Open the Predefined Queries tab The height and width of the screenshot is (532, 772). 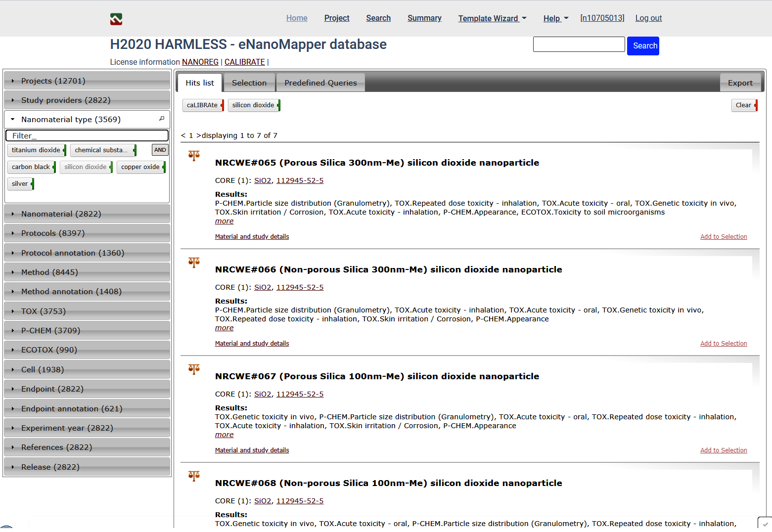tap(320, 83)
